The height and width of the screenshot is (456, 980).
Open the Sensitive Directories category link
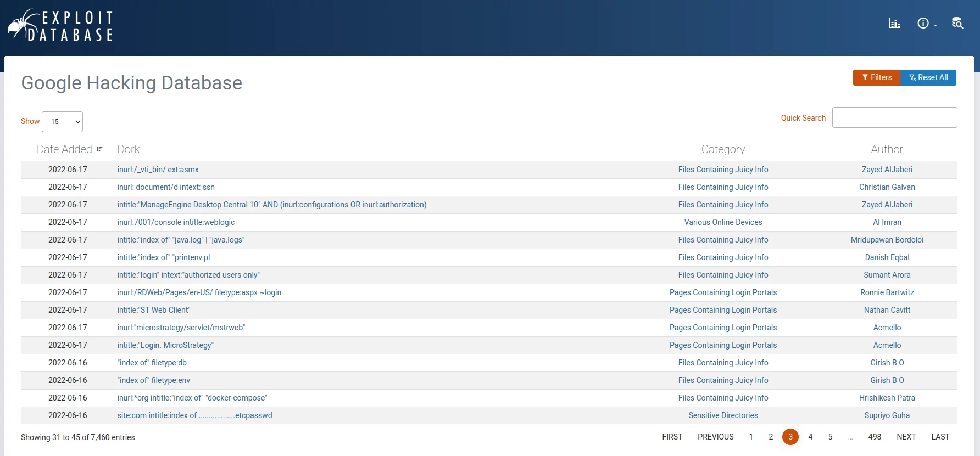tap(723, 415)
